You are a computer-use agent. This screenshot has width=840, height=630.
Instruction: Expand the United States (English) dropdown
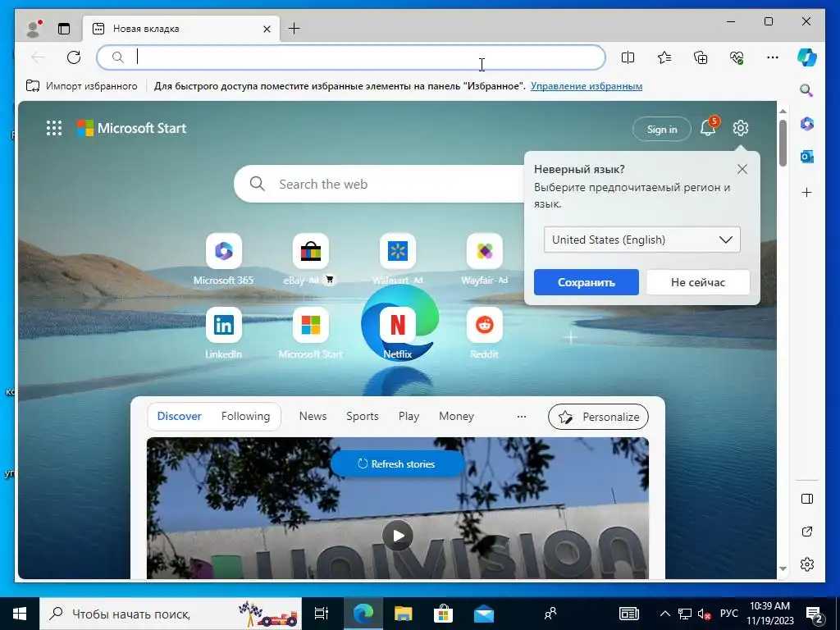click(x=642, y=240)
